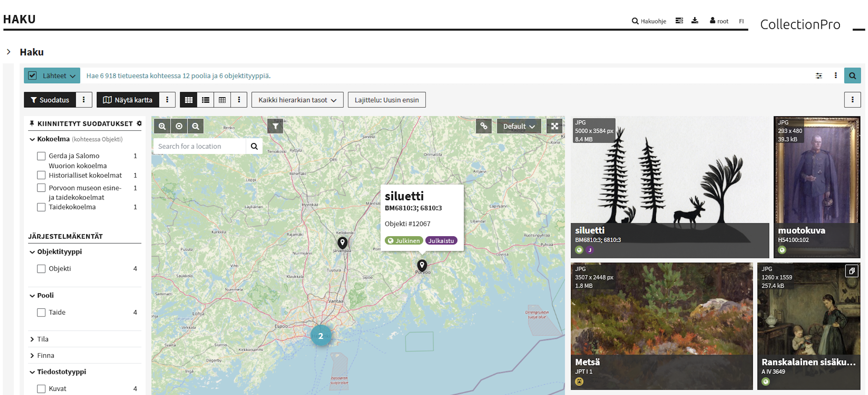The height and width of the screenshot is (395, 868).
Task: Click the location search magnifier button
Action: click(255, 146)
